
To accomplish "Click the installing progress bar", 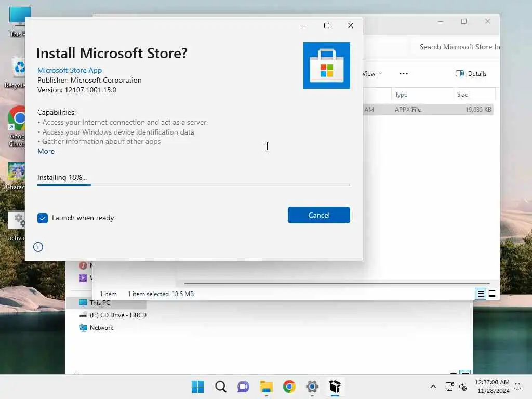I will point(193,185).
